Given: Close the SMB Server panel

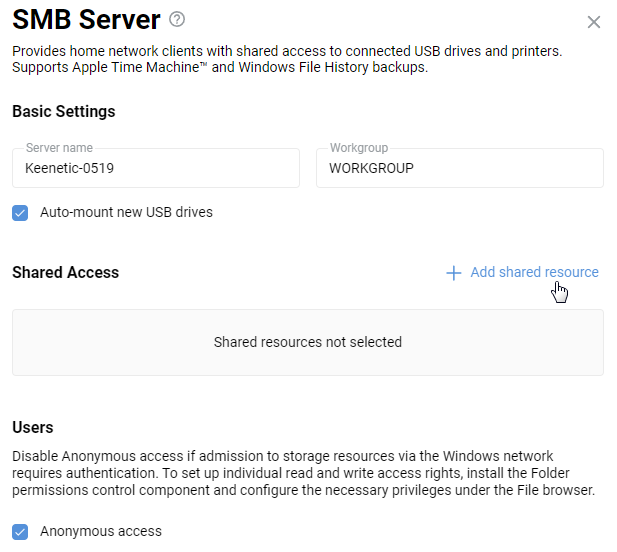Looking at the screenshot, I should pos(594,22).
